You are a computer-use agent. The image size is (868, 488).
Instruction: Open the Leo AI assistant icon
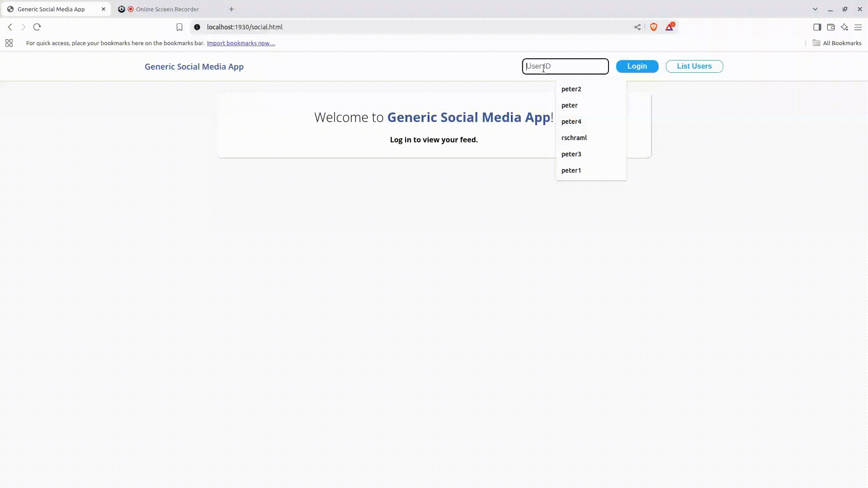(x=844, y=27)
